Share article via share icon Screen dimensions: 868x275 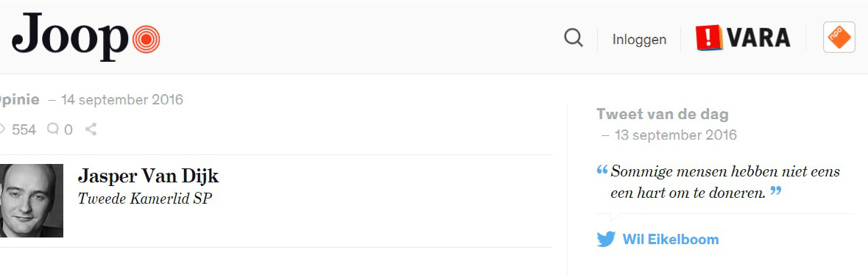point(91,129)
